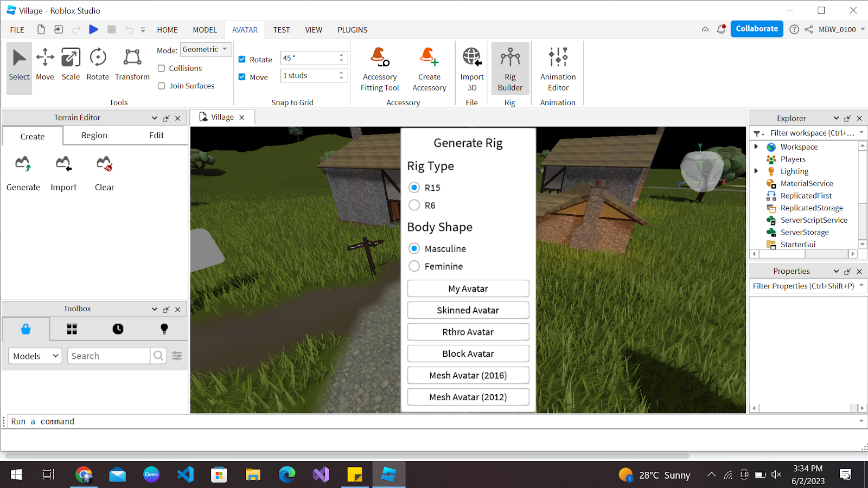Toggle the Rig Builder panel
The width and height of the screenshot is (868, 488).
point(510,68)
